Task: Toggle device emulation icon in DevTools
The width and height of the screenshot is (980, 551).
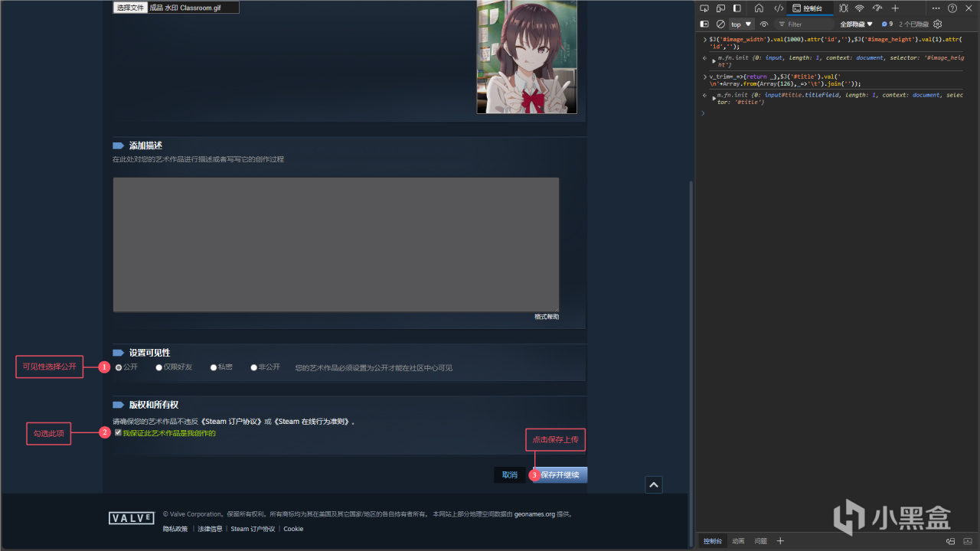Action: pos(720,8)
